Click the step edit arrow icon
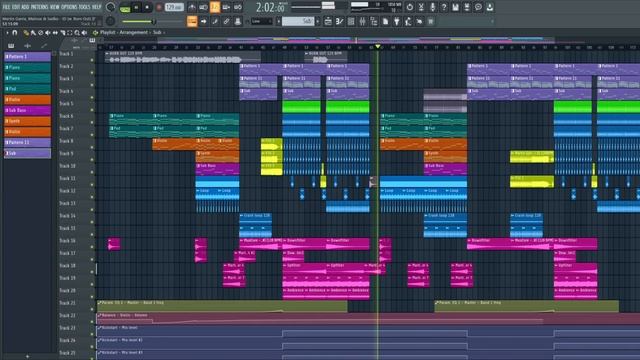The width and height of the screenshot is (640, 360). click(203, 21)
